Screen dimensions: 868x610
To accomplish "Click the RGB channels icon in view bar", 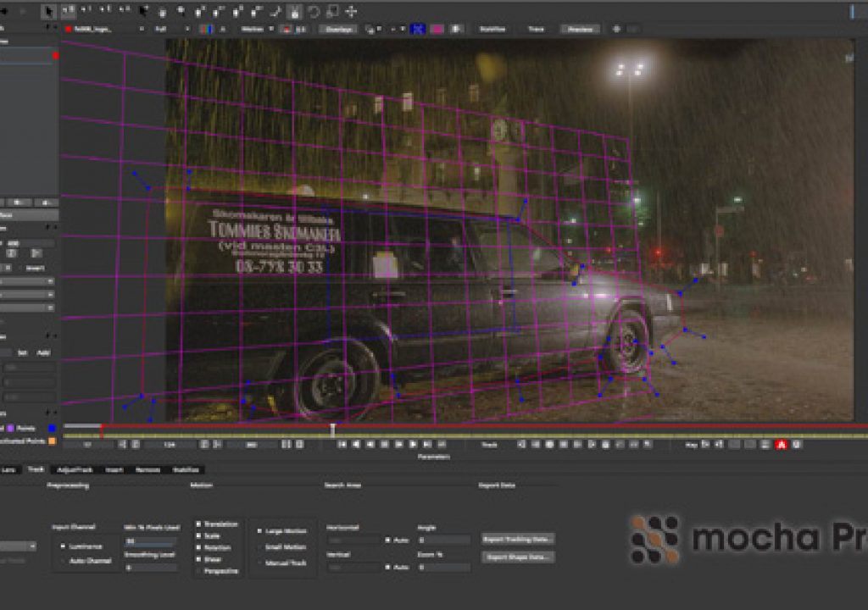I will click(206, 29).
